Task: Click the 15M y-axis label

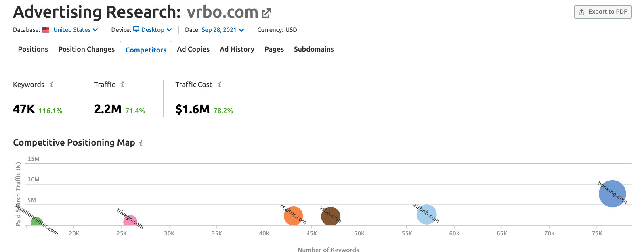Action: pos(34,159)
